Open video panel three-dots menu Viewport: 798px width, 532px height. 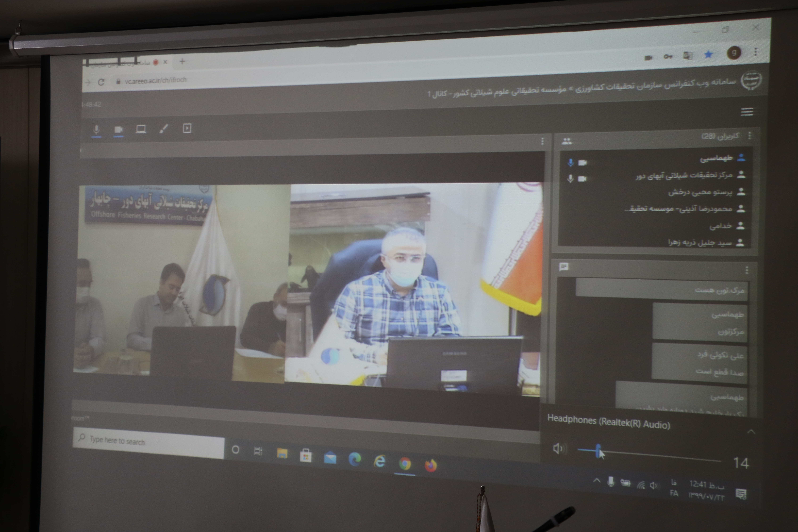point(542,141)
